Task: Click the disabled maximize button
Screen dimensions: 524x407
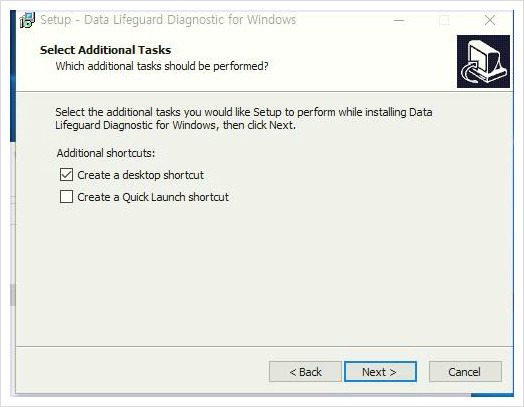Action: click(444, 20)
